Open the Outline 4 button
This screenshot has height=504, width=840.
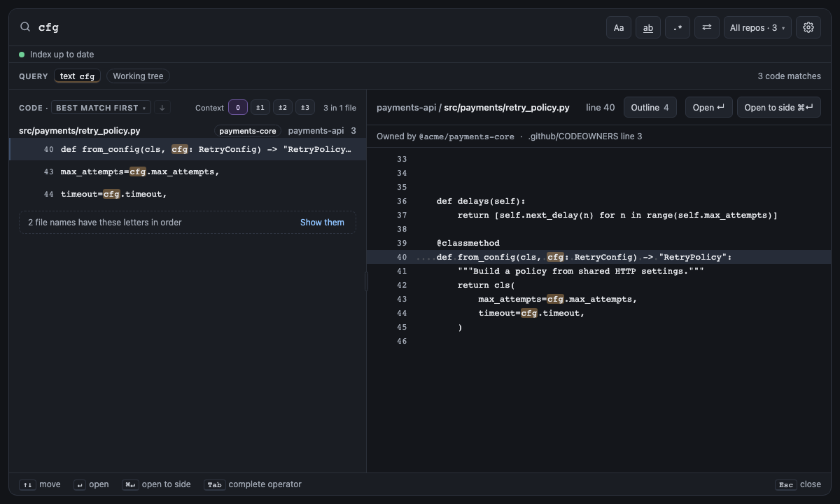click(650, 107)
